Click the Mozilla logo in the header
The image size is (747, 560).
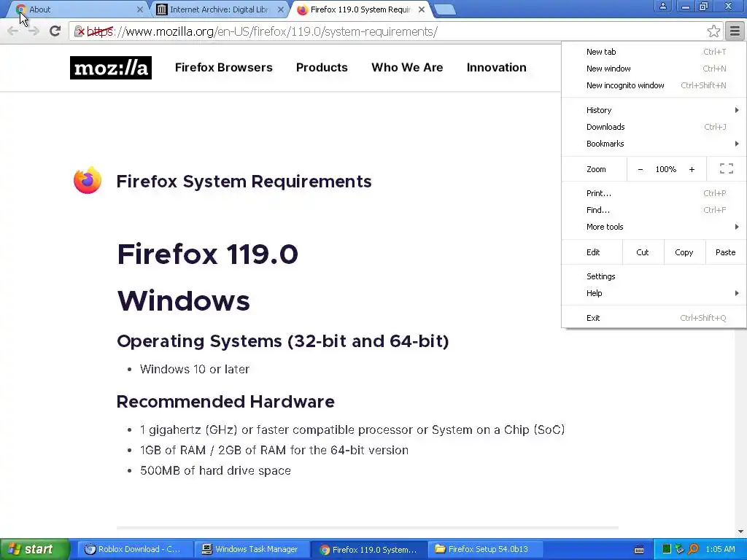pos(111,68)
